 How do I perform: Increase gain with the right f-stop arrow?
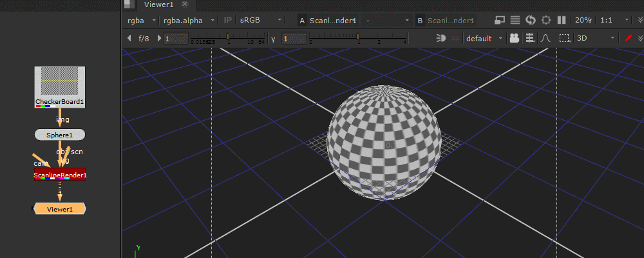coord(159,38)
